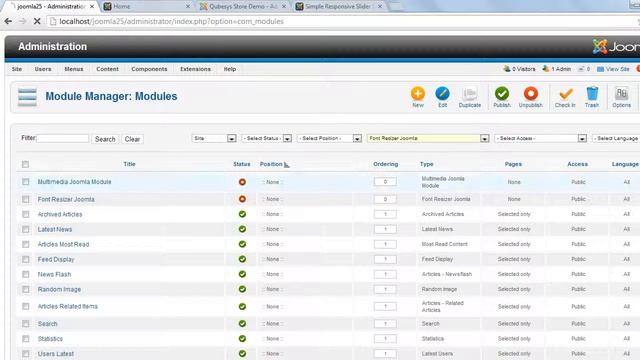Click the Search filter button
This screenshot has height=360, width=640.
click(x=105, y=139)
